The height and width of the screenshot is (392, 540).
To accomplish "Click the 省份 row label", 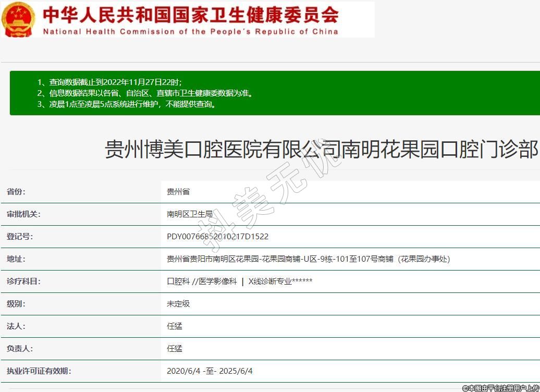I will click(x=16, y=192).
